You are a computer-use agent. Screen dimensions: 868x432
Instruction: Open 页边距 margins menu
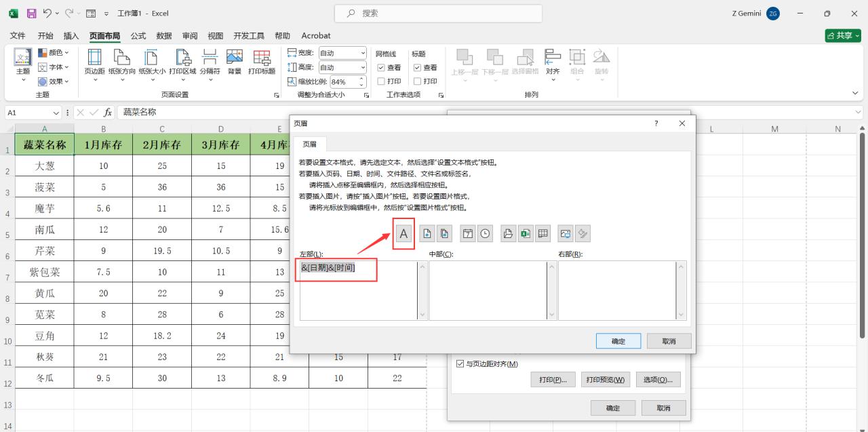(94, 65)
